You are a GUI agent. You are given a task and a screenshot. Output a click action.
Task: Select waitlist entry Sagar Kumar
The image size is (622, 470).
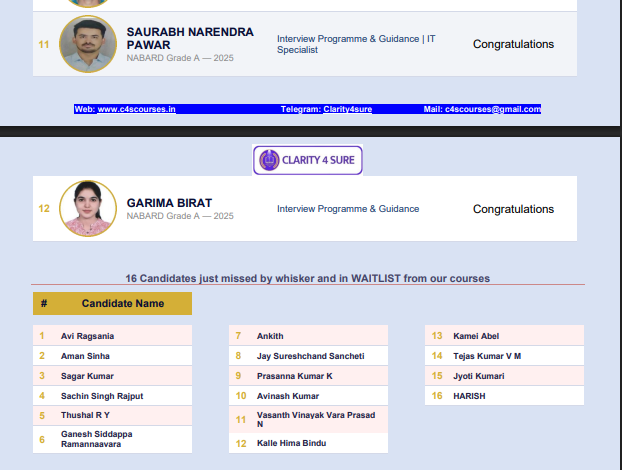click(x=112, y=376)
